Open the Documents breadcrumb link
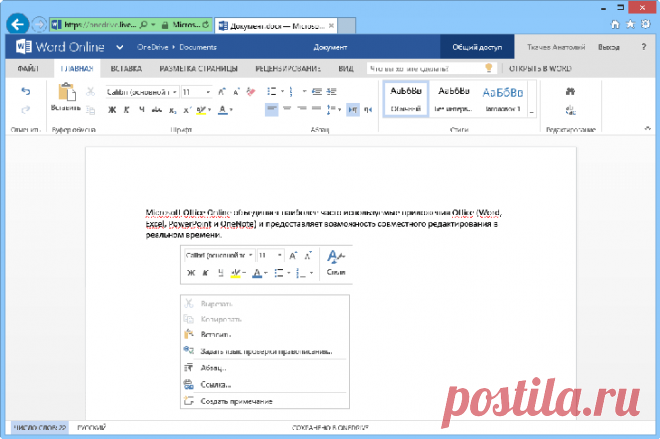 [x=198, y=47]
